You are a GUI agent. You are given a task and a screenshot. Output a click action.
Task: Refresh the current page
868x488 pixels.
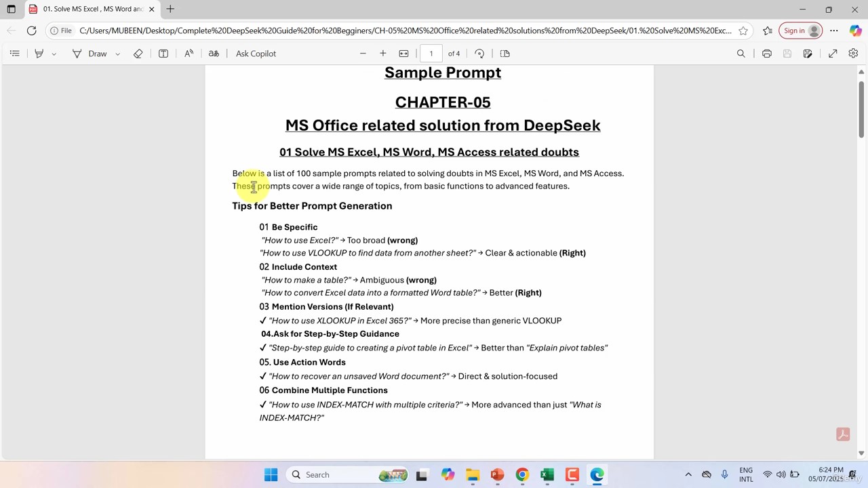click(31, 30)
